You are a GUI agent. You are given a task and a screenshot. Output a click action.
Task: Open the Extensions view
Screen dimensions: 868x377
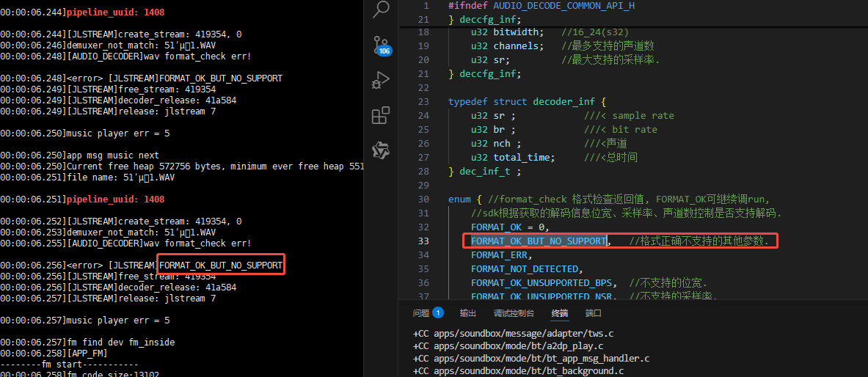coord(381,116)
